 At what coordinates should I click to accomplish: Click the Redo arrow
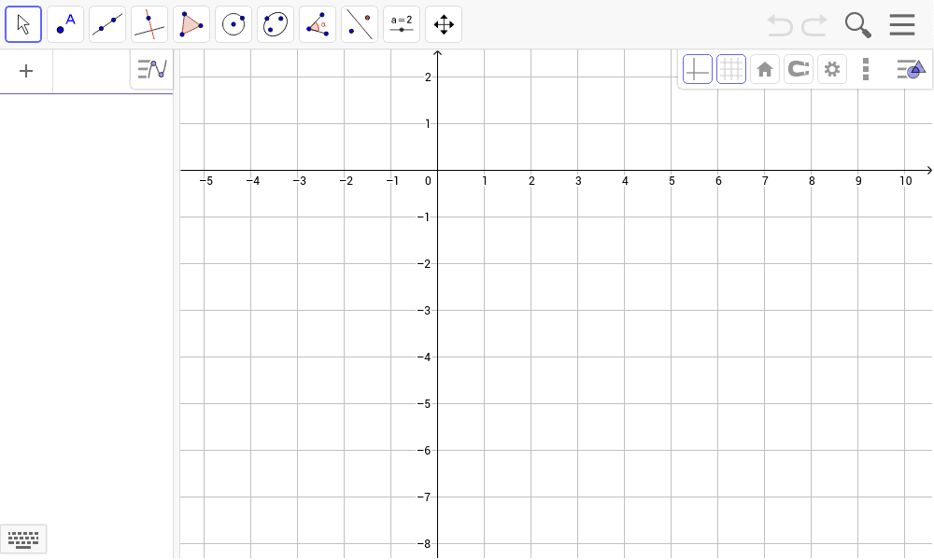tap(814, 25)
